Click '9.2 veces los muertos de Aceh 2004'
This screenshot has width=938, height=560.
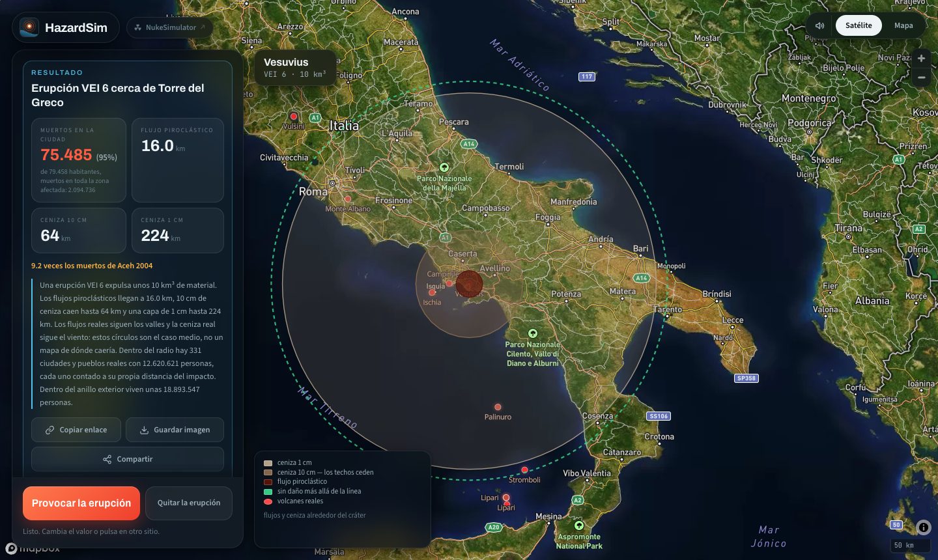[92, 266]
